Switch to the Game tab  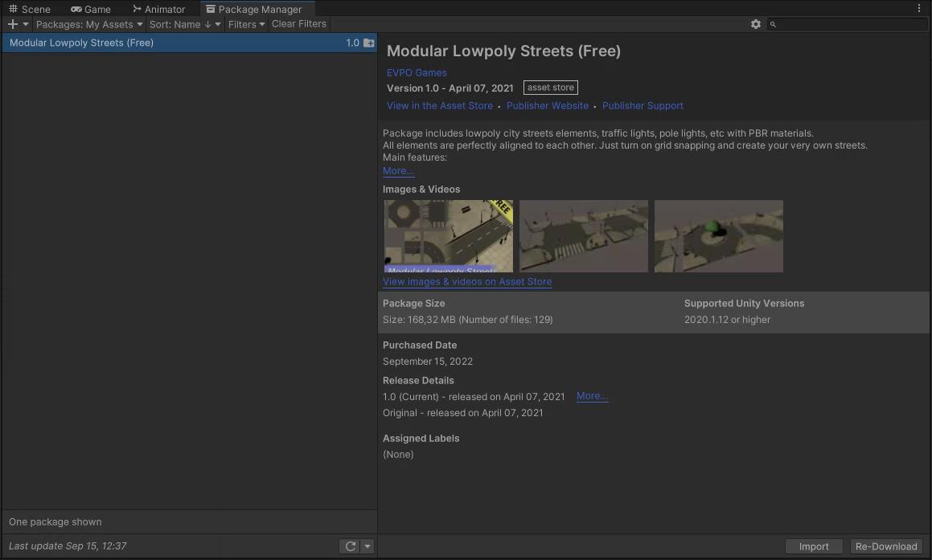(x=91, y=10)
